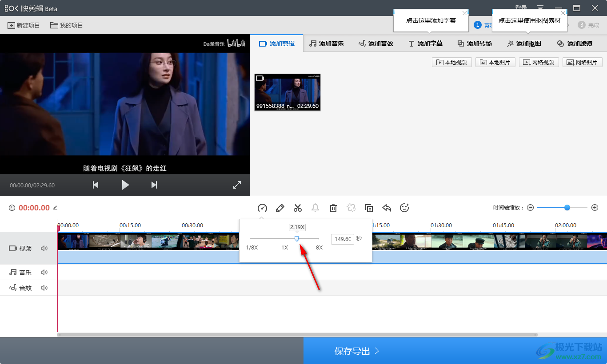Click the copy clip icon
607x364 pixels.
point(369,208)
